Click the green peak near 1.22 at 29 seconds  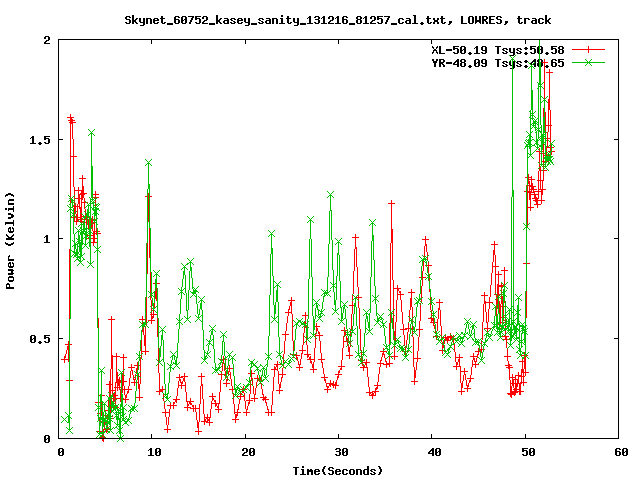[x=330, y=195]
